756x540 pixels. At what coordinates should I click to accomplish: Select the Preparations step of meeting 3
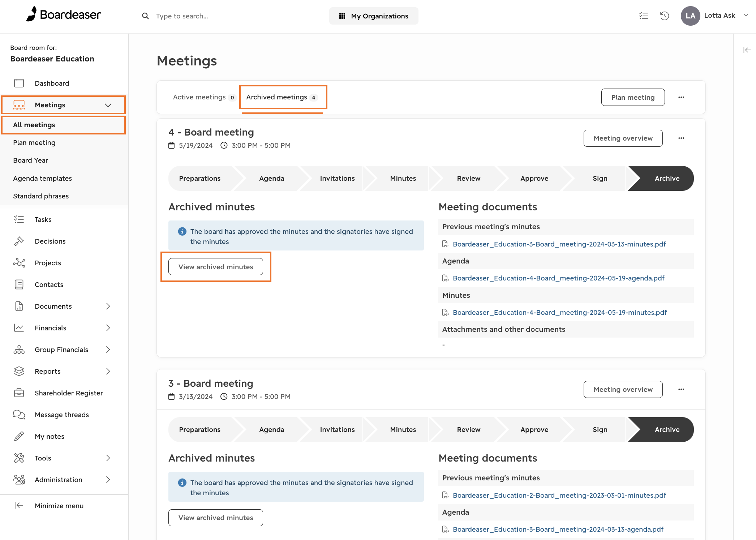pyautogui.click(x=200, y=429)
